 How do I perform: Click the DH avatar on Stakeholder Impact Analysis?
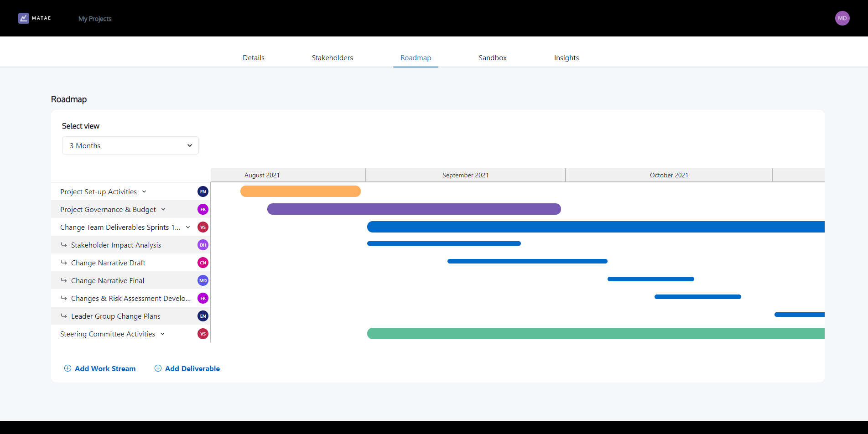pos(203,244)
